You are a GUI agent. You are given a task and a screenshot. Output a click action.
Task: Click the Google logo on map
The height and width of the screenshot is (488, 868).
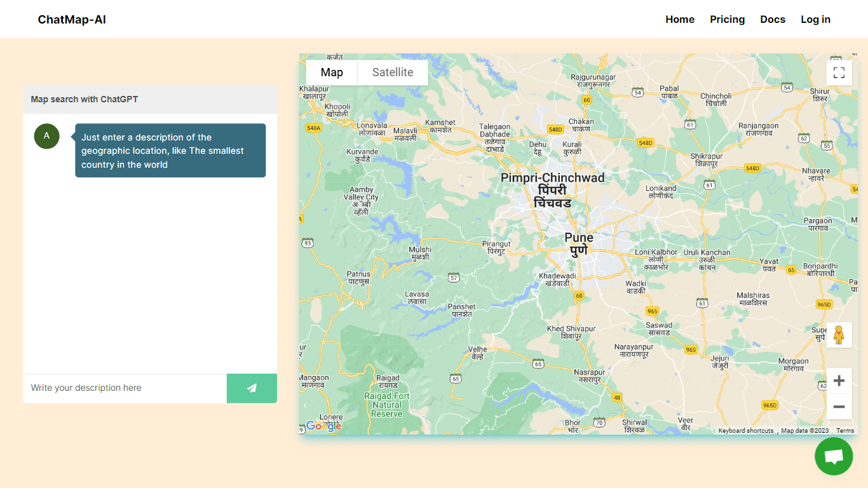click(323, 426)
